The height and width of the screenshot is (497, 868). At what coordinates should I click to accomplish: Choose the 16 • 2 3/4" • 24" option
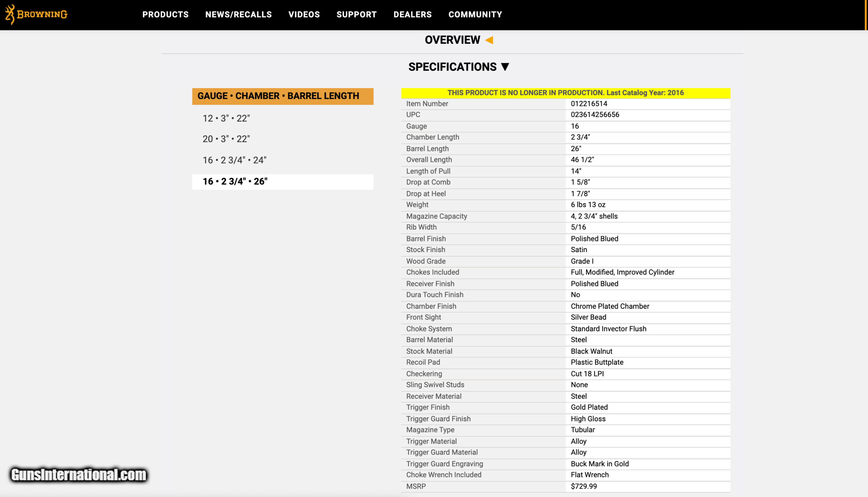(x=234, y=160)
